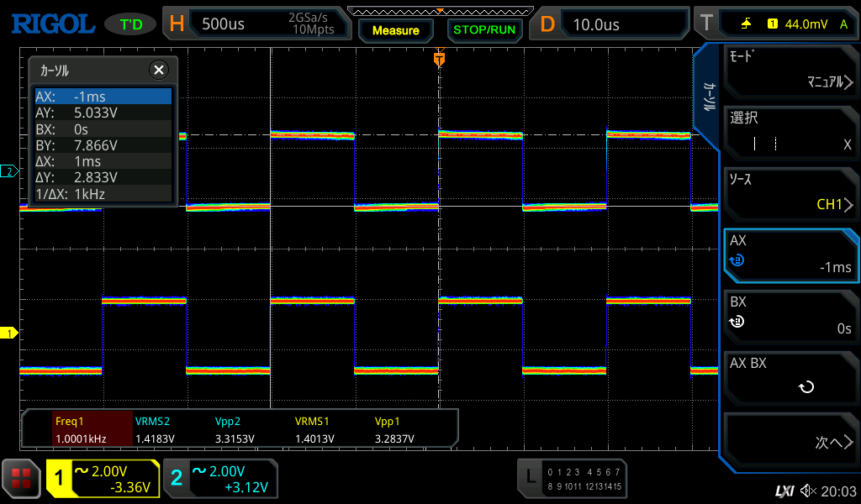Click the muted speaker sound icon

pyautogui.click(x=808, y=491)
